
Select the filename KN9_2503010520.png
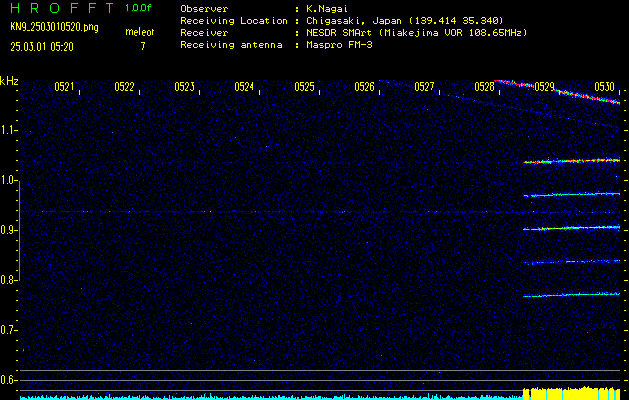(x=54, y=27)
